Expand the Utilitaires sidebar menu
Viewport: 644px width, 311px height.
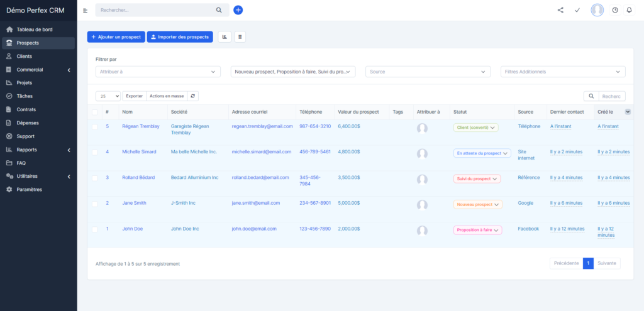tap(38, 177)
